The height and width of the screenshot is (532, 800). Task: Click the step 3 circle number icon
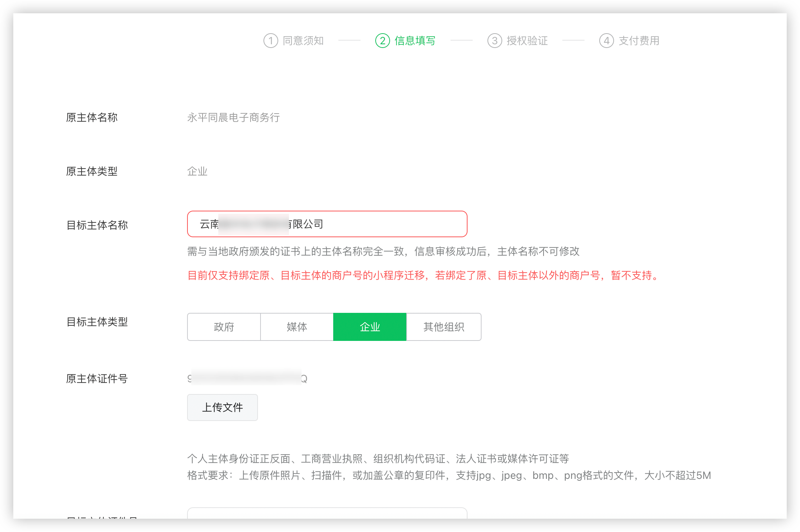(494, 41)
